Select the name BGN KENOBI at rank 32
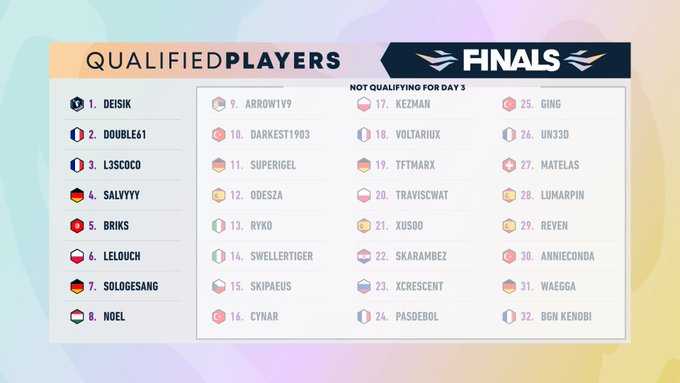This screenshot has height=383, width=680. click(566, 317)
